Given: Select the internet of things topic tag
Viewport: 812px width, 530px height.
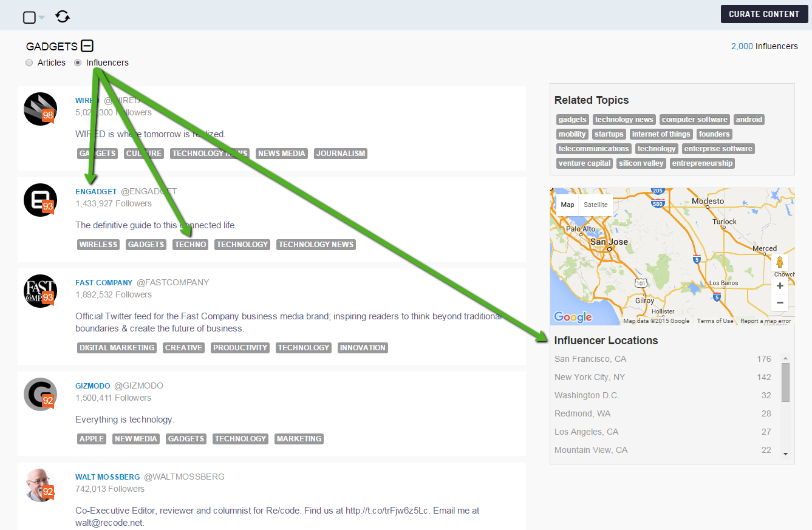Looking at the screenshot, I should point(661,134).
